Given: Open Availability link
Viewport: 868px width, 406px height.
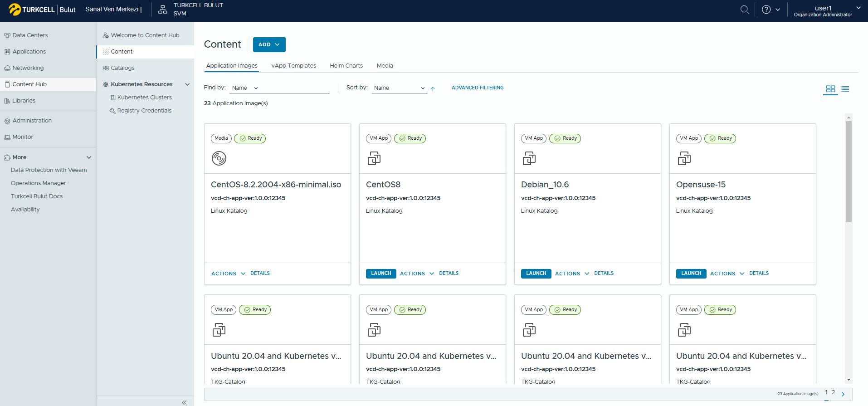Looking at the screenshot, I should click(x=25, y=210).
